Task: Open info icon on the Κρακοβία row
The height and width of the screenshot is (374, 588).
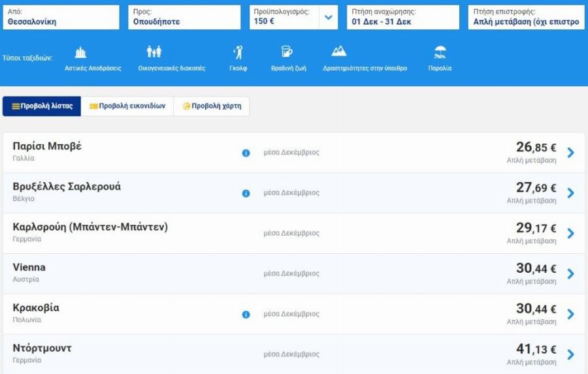Action: pos(246,315)
